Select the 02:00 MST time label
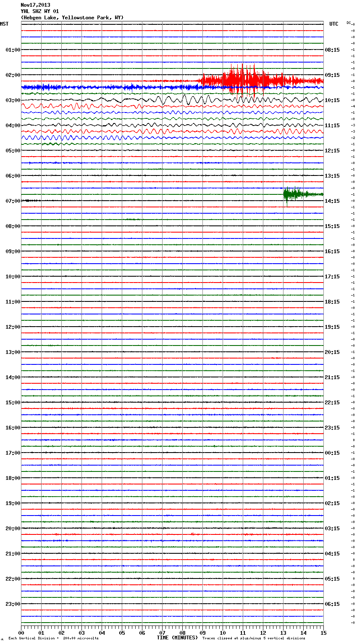The image size is (357, 644). pos(13,75)
